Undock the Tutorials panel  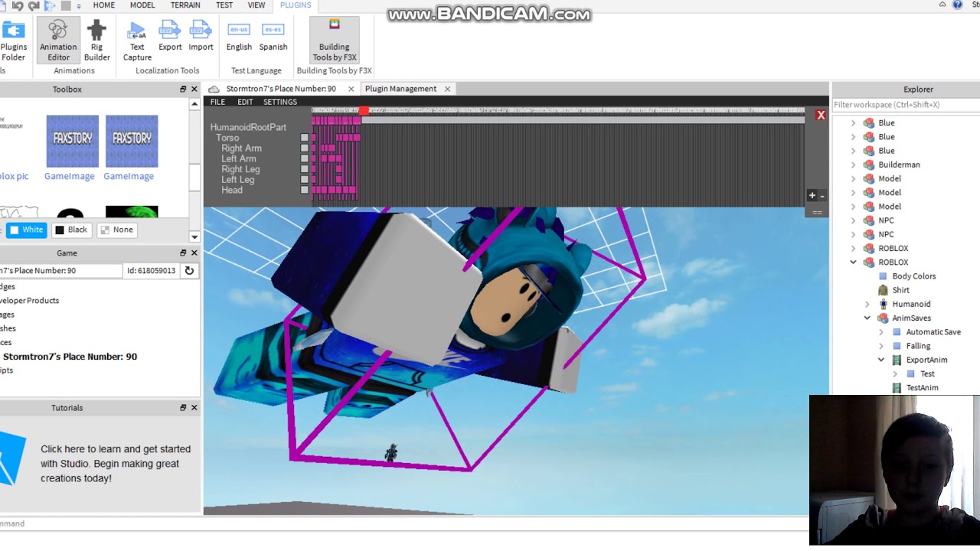(x=183, y=408)
